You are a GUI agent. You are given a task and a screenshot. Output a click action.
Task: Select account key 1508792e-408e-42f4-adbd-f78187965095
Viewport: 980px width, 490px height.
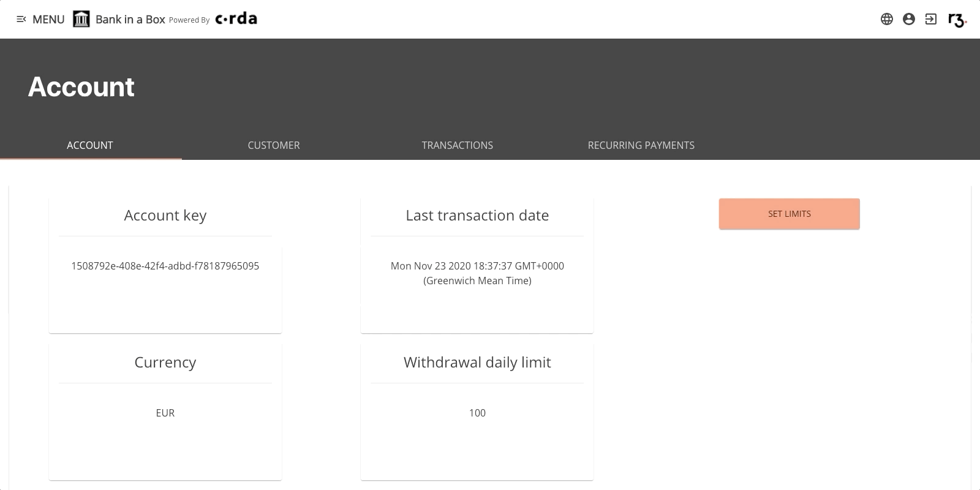point(165,266)
